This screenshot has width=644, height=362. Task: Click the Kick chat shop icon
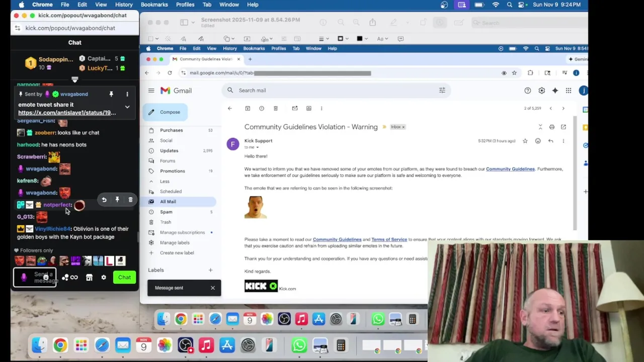coord(89,277)
